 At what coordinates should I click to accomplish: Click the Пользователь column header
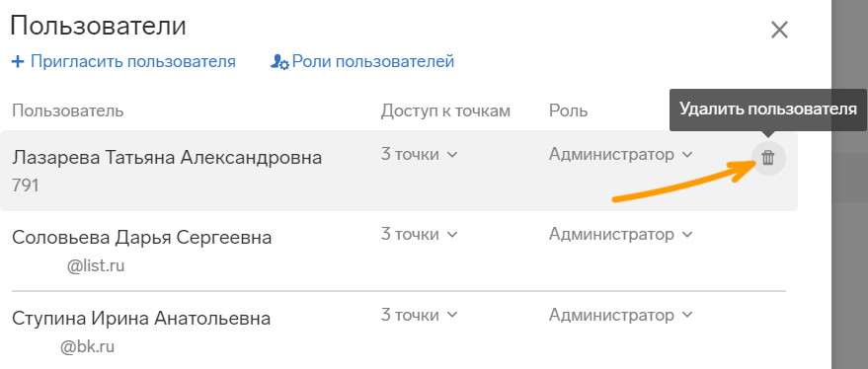[x=67, y=111]
